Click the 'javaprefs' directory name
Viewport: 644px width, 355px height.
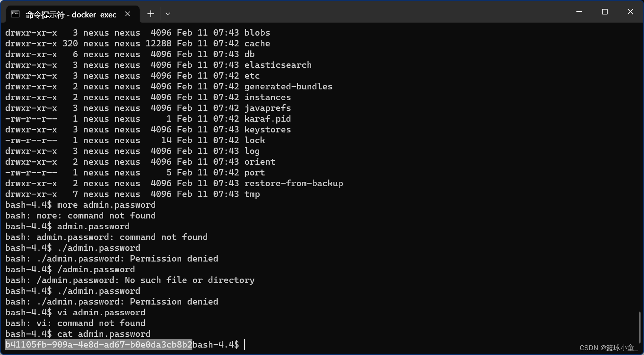pyautogui.click(x=267, y=108)
